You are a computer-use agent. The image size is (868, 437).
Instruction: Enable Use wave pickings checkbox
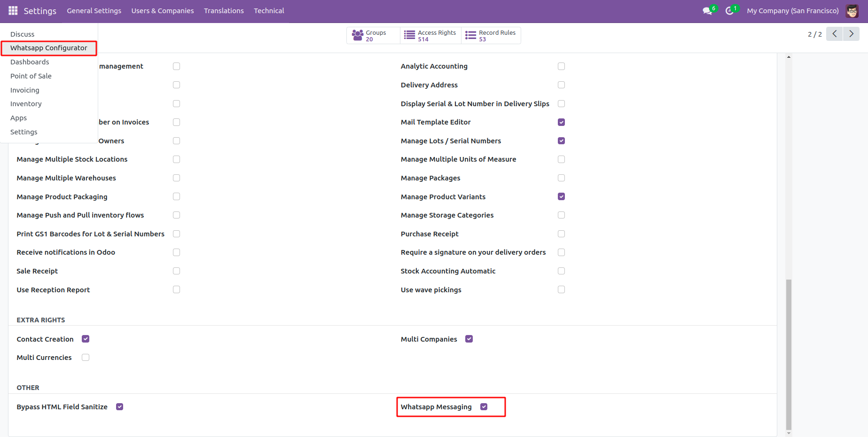[561, 289]
